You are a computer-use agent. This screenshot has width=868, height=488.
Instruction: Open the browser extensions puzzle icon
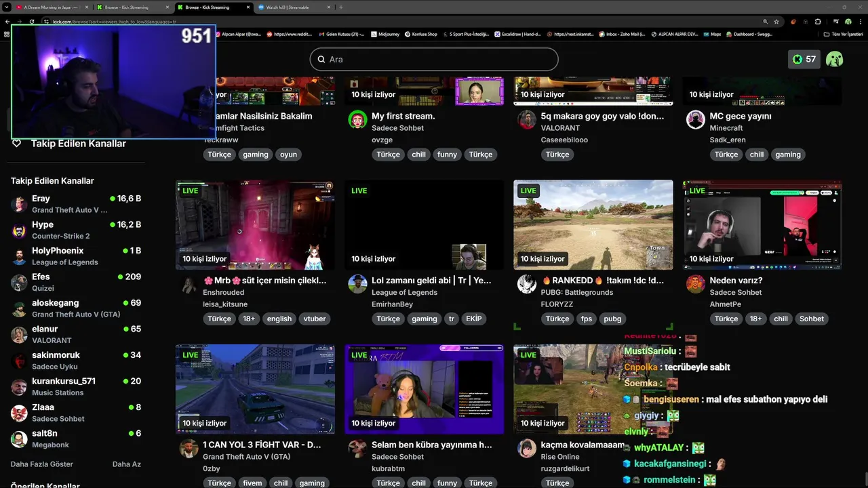coord(818,22)
